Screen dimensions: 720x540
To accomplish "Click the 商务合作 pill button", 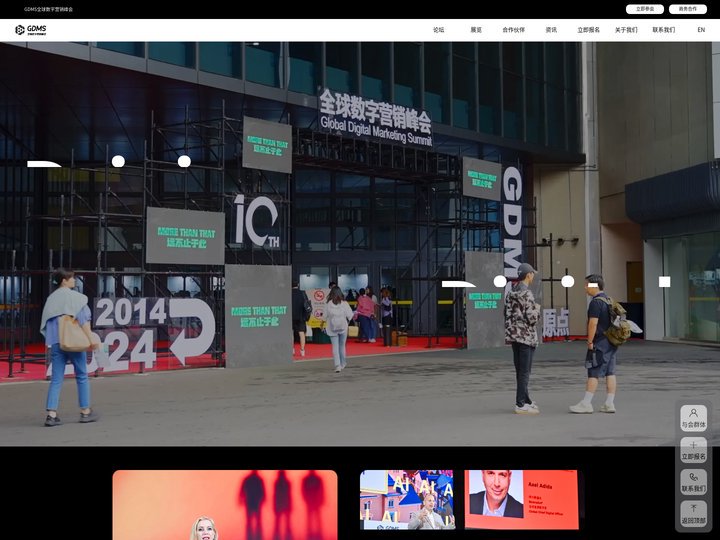I will (688, 9).
